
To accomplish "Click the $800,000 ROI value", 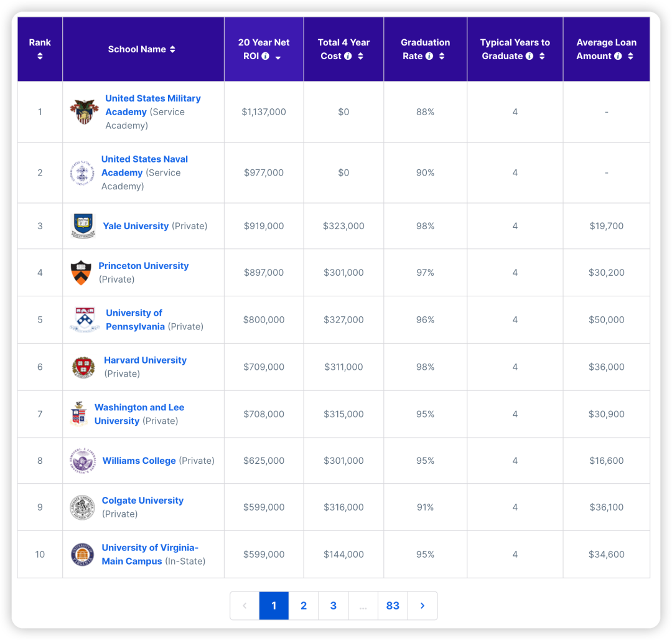I will (264, 320).
